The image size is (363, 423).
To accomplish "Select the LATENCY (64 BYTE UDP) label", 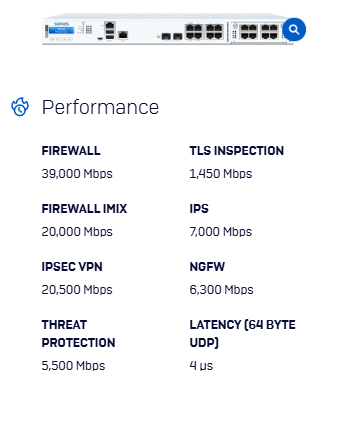I will tap(242, 334).
